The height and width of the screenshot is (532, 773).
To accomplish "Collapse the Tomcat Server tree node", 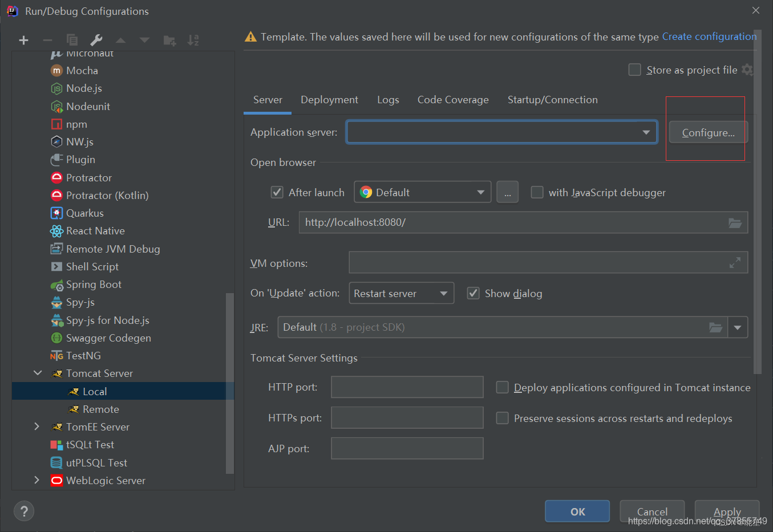I will 38,373.
